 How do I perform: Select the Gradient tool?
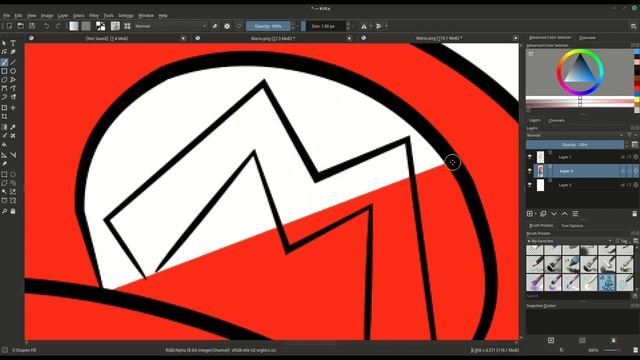[x=4, y=127]
